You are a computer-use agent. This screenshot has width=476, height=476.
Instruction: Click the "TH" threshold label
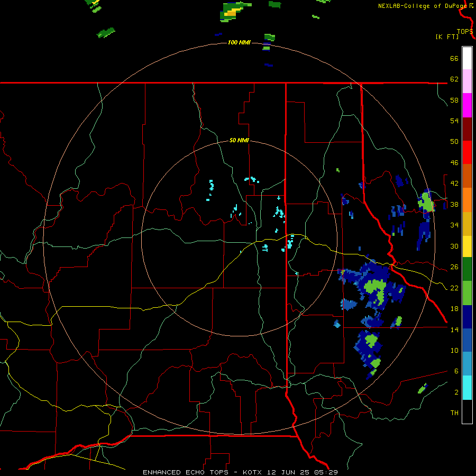(454, 413)
